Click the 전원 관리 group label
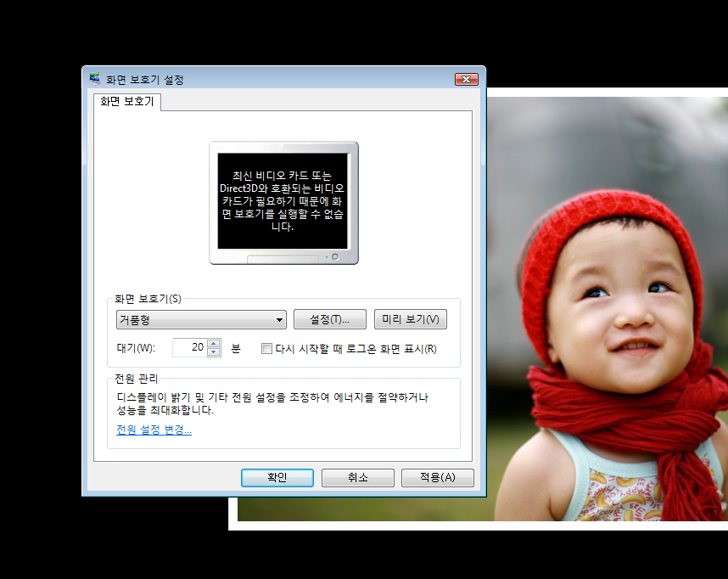The width and height of the screenshot is (728, 579). (137, 379)
